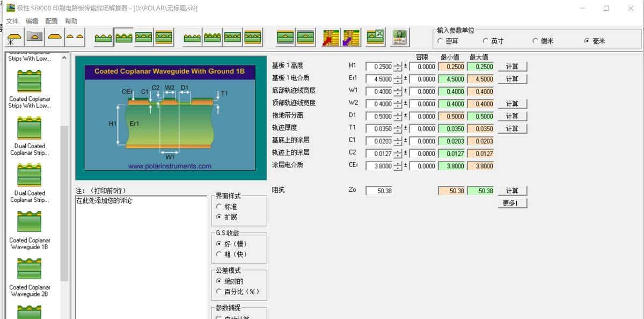Image resolution: width=644 pixels, height=319 pixels.
Task: Select the surface microstrip structure icon in toolbar
Action: coord(13,38)
